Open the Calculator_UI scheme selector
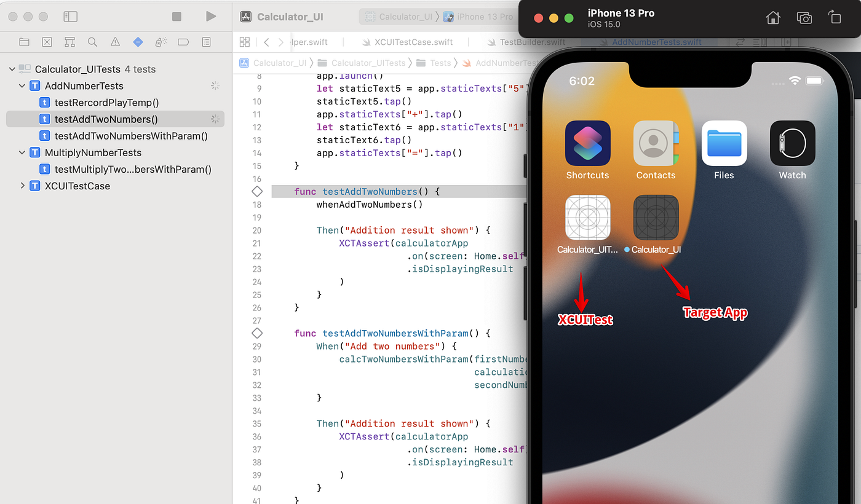Screen dimensions: 861x504 pos(399,17)
